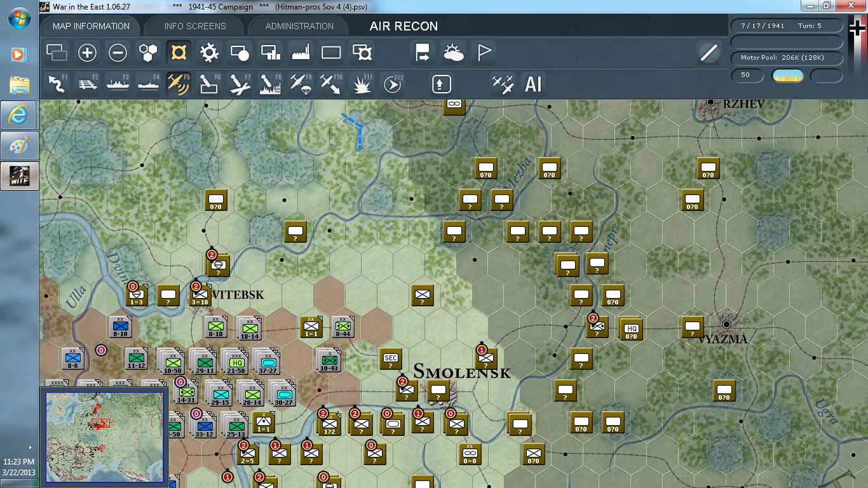868x488 pixels.
Task: Click the WITE game taskbar icon
Action: (19, 175)
